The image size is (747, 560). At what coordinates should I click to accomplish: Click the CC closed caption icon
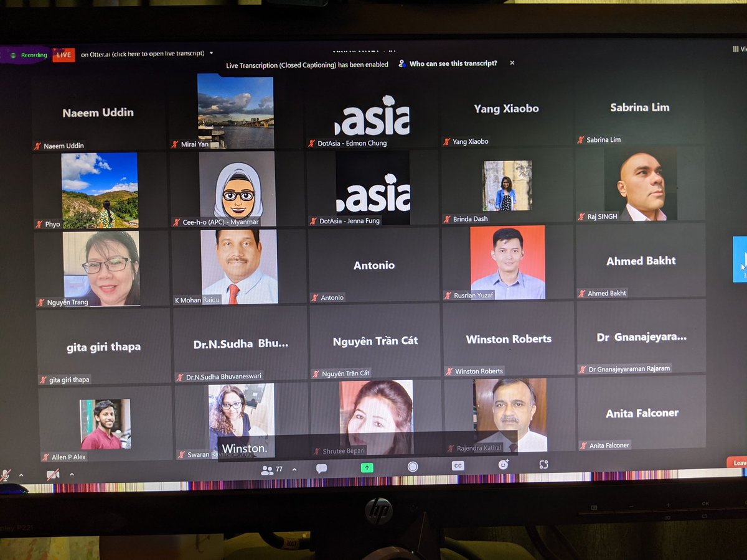(x=458, y=465)
